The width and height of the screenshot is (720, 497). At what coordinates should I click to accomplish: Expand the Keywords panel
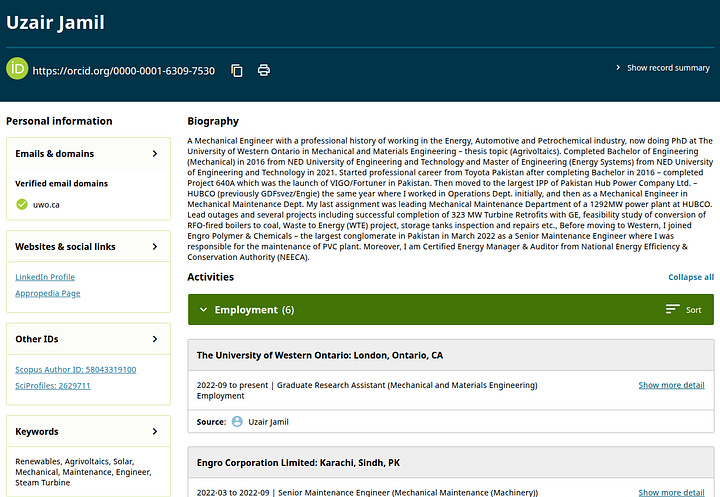click(x=155, y=431)
